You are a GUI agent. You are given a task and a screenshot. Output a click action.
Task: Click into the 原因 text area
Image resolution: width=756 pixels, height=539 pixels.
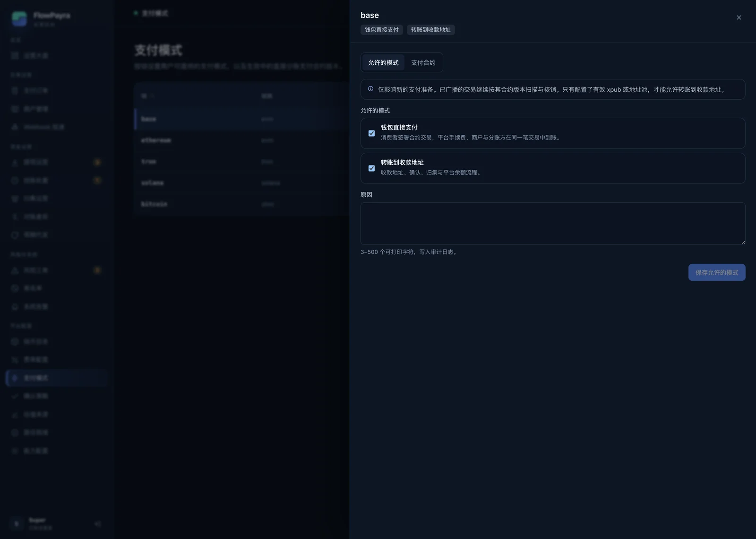tap(553, 224)
